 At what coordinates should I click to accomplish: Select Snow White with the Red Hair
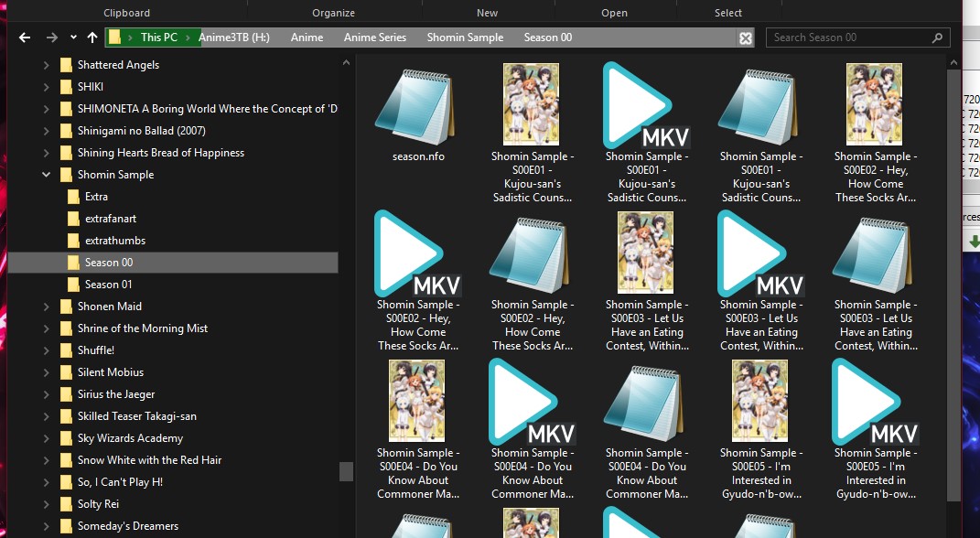click(149, 460)
